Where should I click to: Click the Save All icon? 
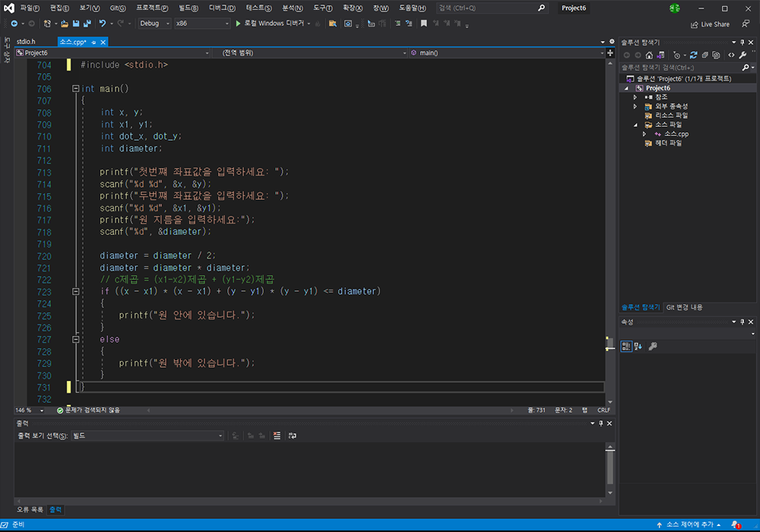(x=87, y=24)
